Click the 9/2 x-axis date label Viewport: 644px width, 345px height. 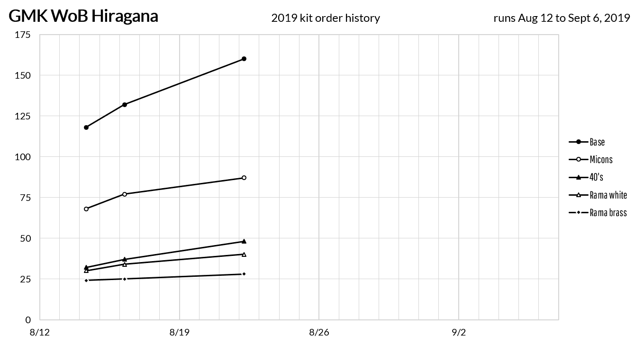[459, 332]
